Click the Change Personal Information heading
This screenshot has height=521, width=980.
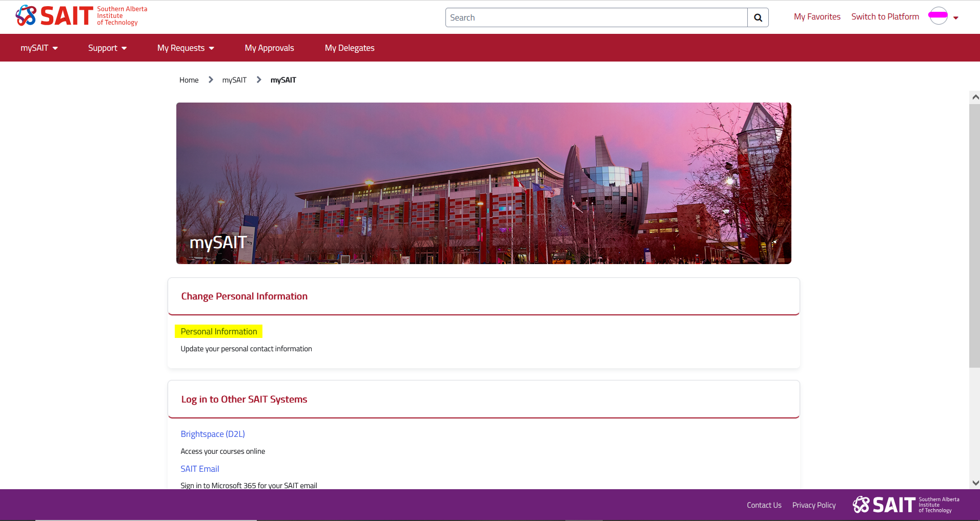click(244, 296)
